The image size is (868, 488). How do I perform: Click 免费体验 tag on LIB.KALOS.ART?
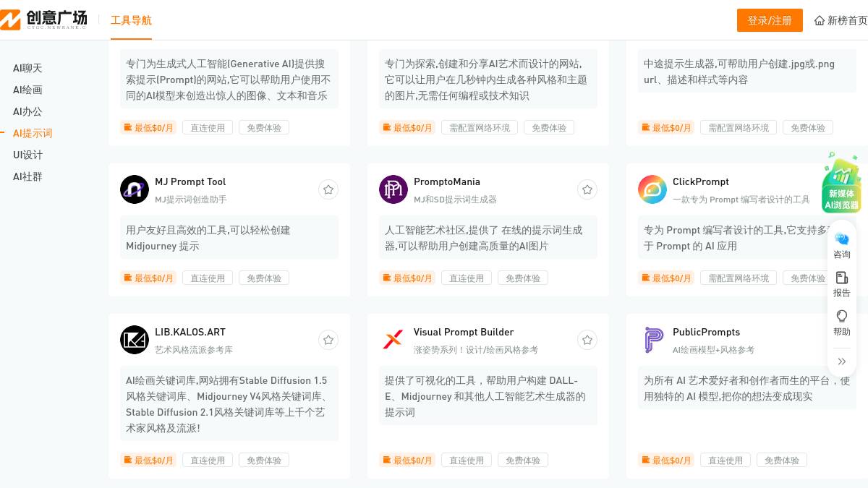(264, 460)
